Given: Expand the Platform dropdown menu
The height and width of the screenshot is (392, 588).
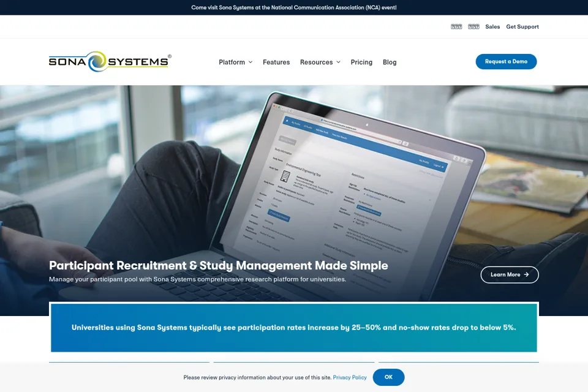Looking at the screenshot, I should click(235, 62).
